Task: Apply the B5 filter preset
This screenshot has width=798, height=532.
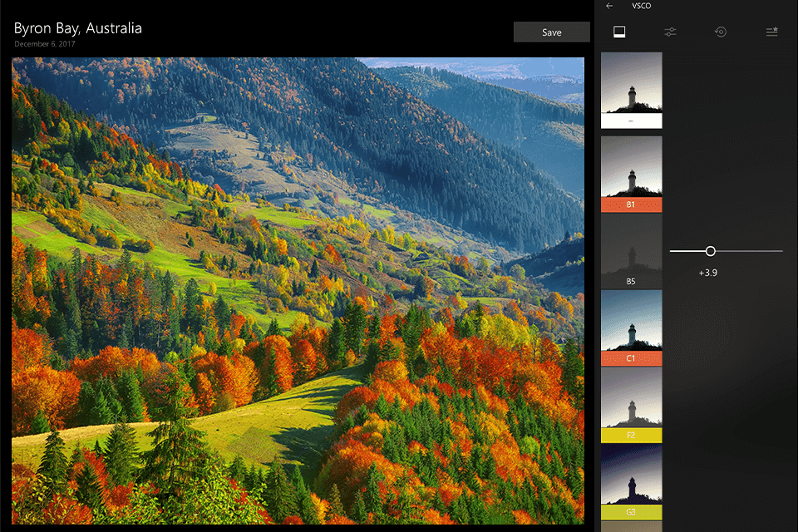Action: tap(631, 249)
